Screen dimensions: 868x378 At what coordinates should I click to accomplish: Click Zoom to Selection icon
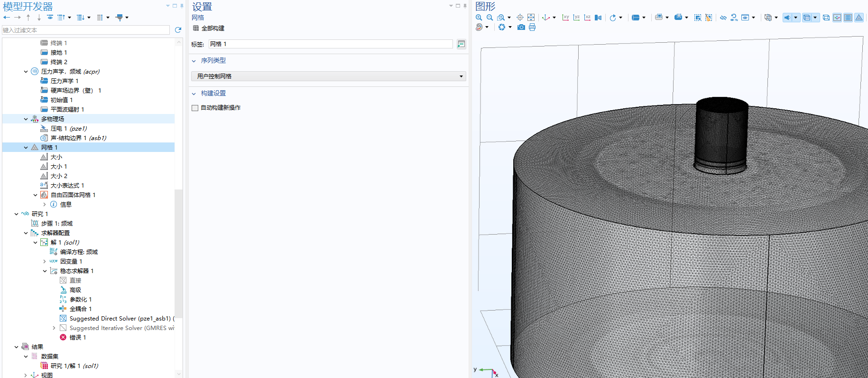coord(520,18)
